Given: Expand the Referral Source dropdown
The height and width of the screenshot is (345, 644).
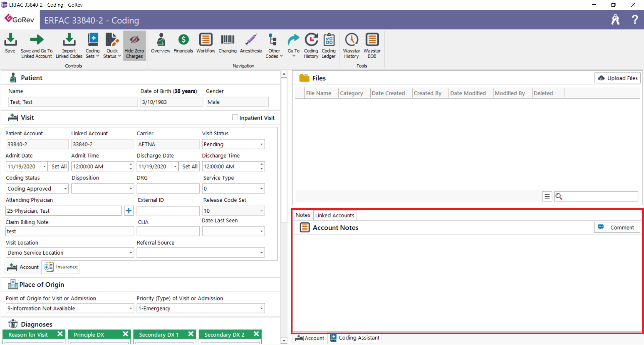Looking at the screenshot, I should [262, 253].
